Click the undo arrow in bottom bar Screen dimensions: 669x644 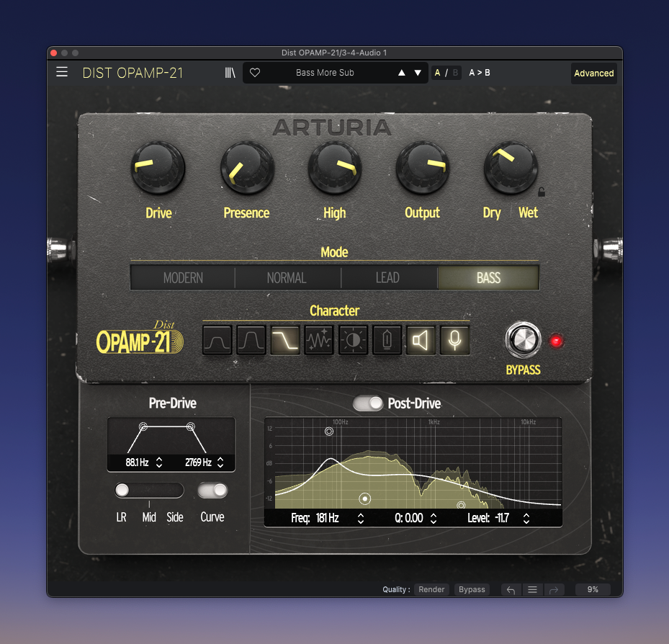[x=511, y=589]
